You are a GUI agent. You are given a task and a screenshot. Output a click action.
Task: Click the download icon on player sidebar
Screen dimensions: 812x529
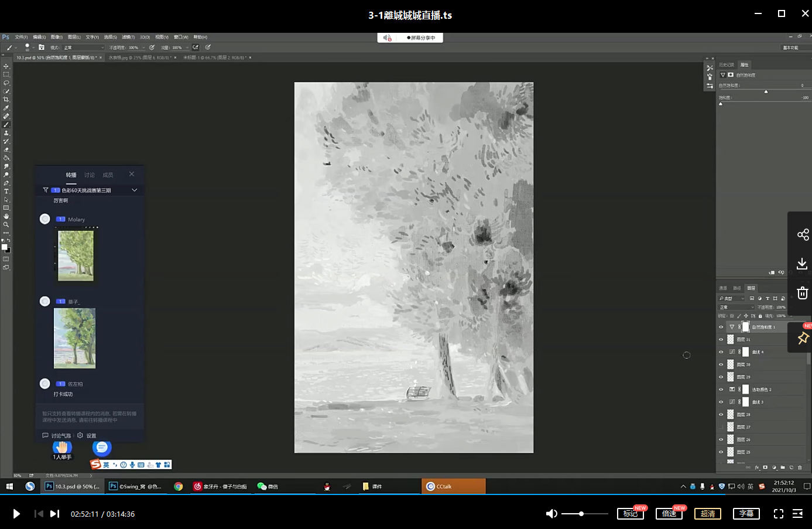[803, 264]
